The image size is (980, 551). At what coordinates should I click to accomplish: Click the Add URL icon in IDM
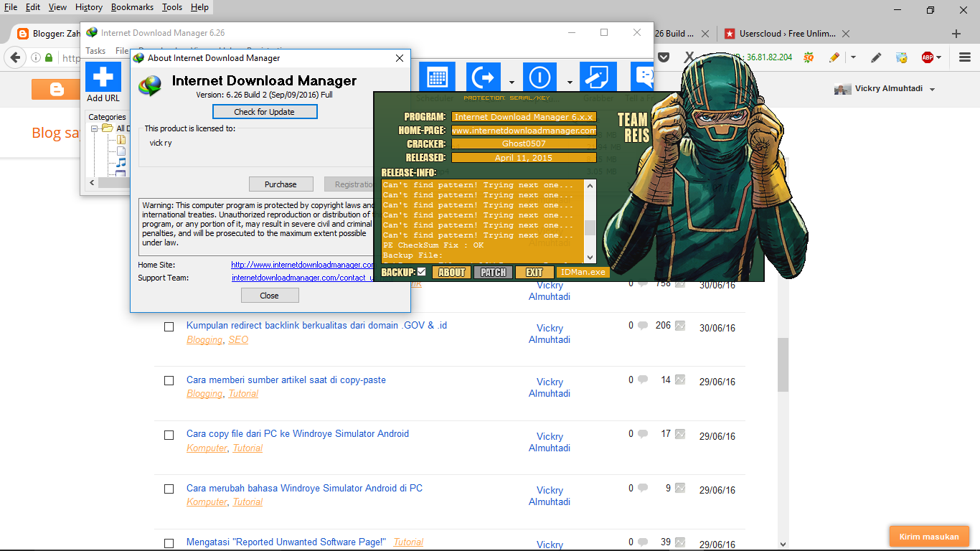pos(103,77)
